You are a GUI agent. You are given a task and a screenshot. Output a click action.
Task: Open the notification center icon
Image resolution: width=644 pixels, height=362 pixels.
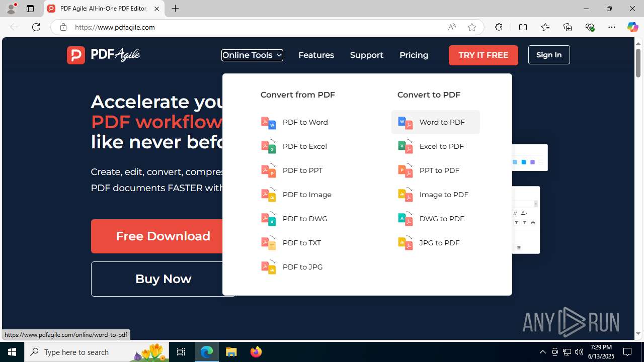628,352
